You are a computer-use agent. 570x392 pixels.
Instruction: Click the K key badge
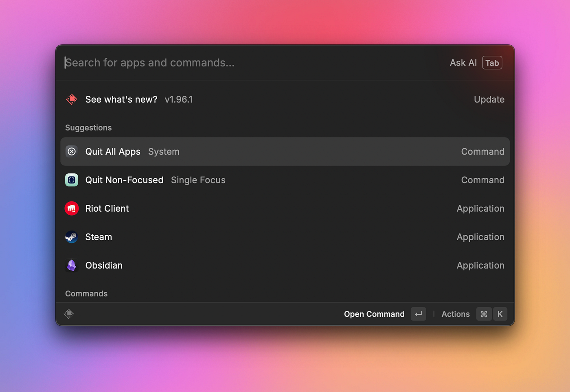[500, 314]
